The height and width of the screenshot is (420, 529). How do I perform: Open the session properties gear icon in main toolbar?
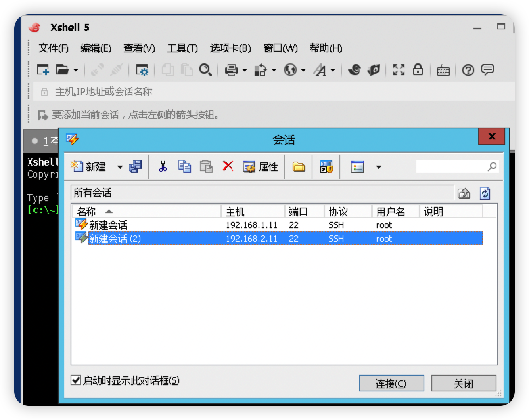click(x=142, y=70)
